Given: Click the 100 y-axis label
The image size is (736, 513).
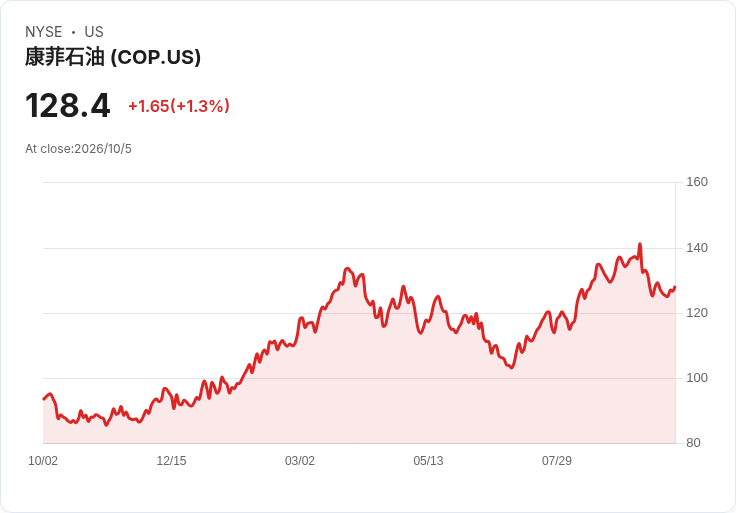Looking at the screenshot, I should coord(697,378).
